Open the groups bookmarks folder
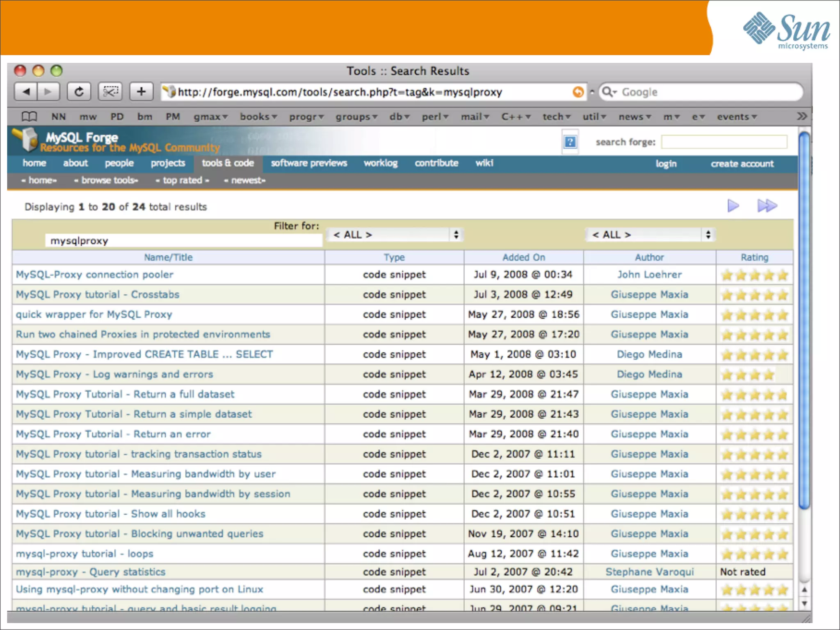The image size is (840, 630). (x=356, y=117)
